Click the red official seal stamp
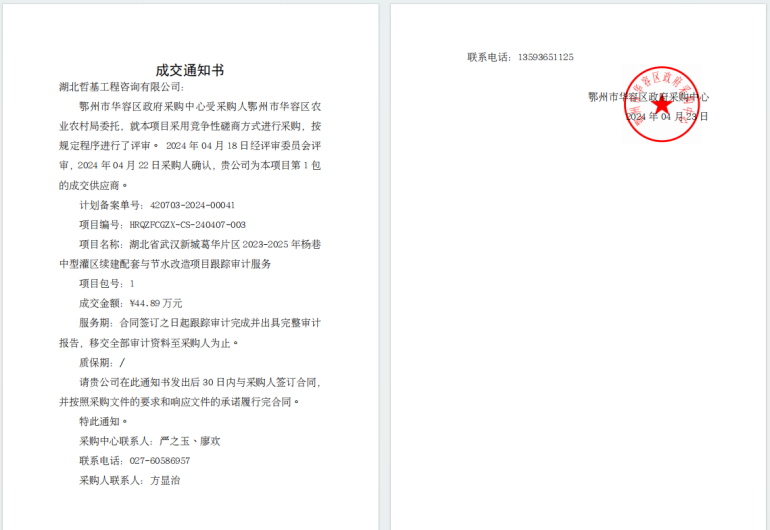The image size is (770, 530). click(x=661, y=104)
